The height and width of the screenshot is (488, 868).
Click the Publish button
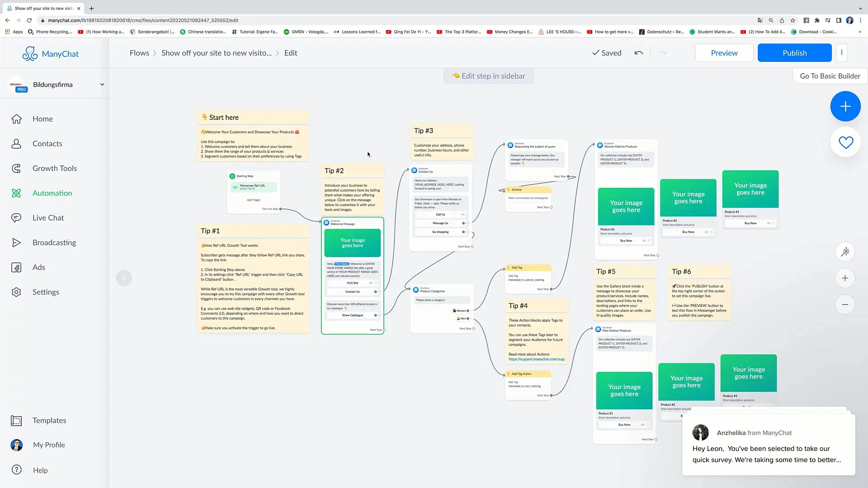[794, 53]
